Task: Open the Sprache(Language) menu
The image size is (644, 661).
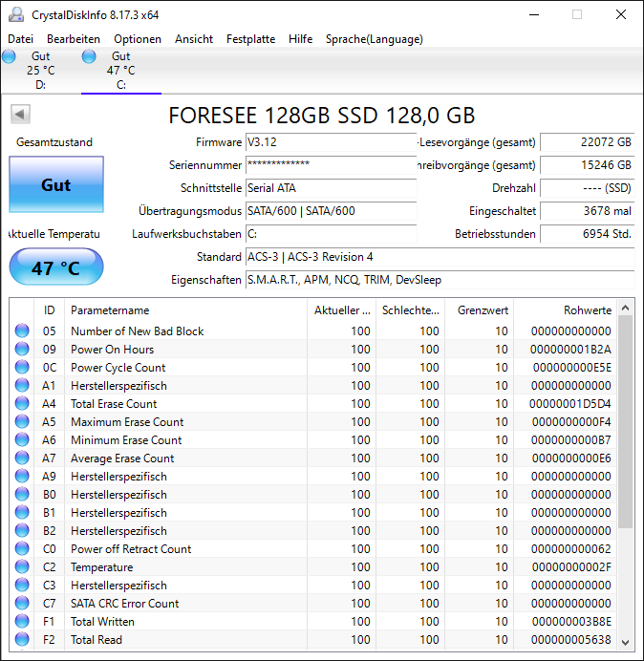Action: 375,39
